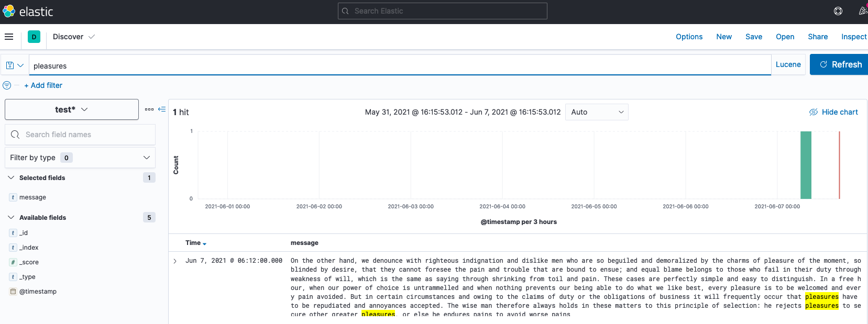Screen dimensions: 868x324
Task: Open the hamburger navigation menu
Action: (x=9, y=37)
